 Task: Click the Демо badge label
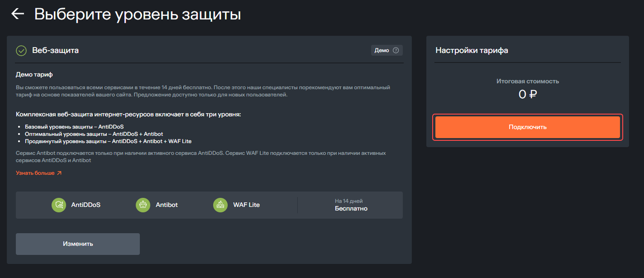click(382, 50)
